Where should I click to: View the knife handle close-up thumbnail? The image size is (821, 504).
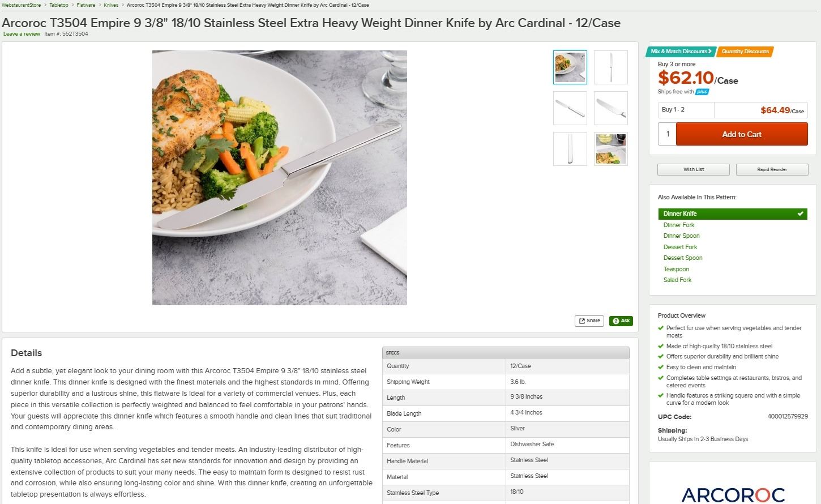(570, 149)
